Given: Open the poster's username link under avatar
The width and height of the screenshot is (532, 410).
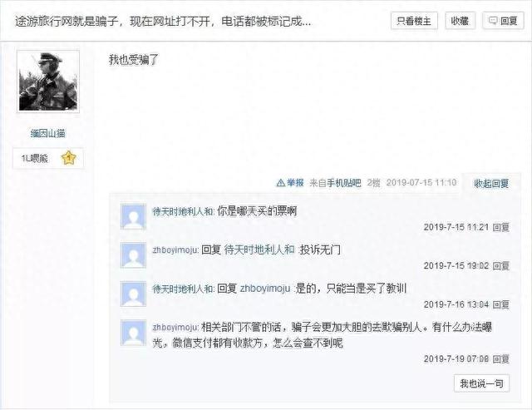Looking at the screenshot, I should (x=48, y=133).
